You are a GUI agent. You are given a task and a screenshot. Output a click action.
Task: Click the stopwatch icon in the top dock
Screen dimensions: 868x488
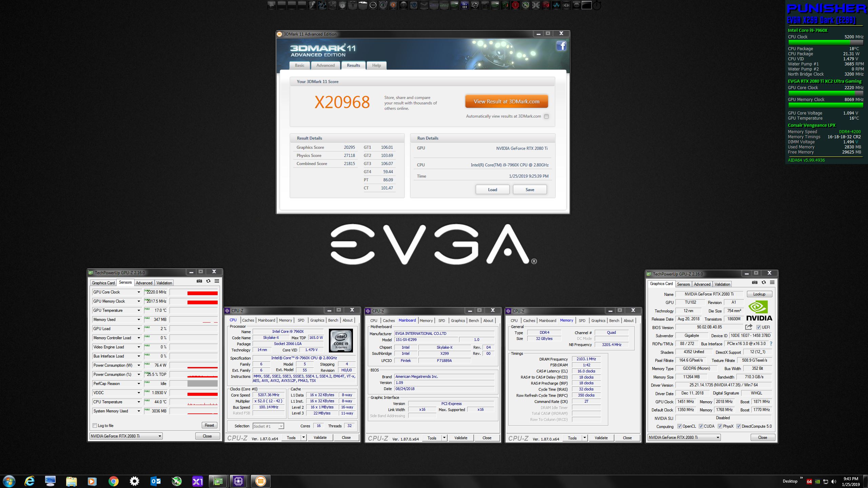[x=597, y=5]
